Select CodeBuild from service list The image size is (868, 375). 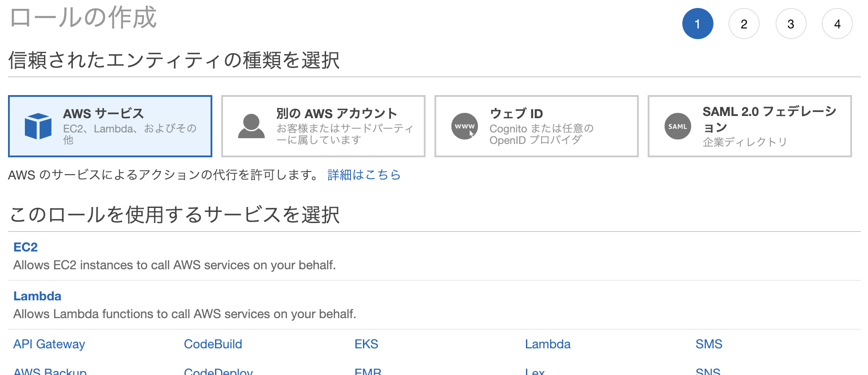point(213,343)
